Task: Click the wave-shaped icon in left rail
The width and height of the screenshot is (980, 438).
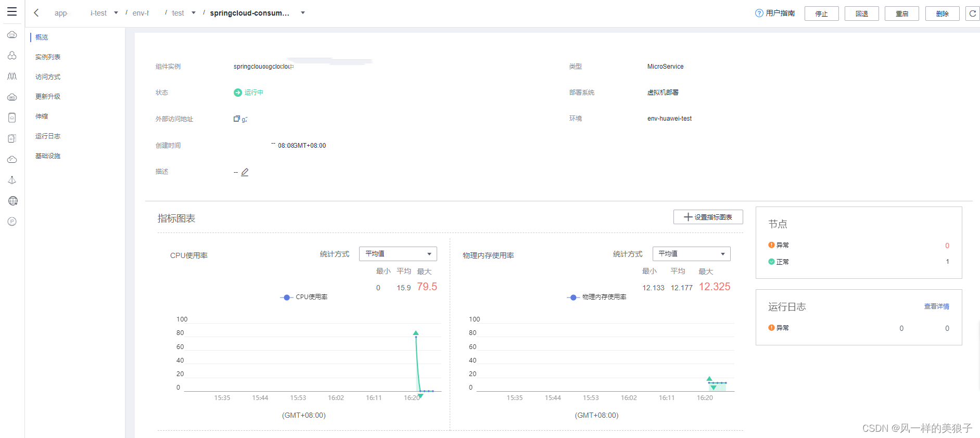Action: coord(12,76)
